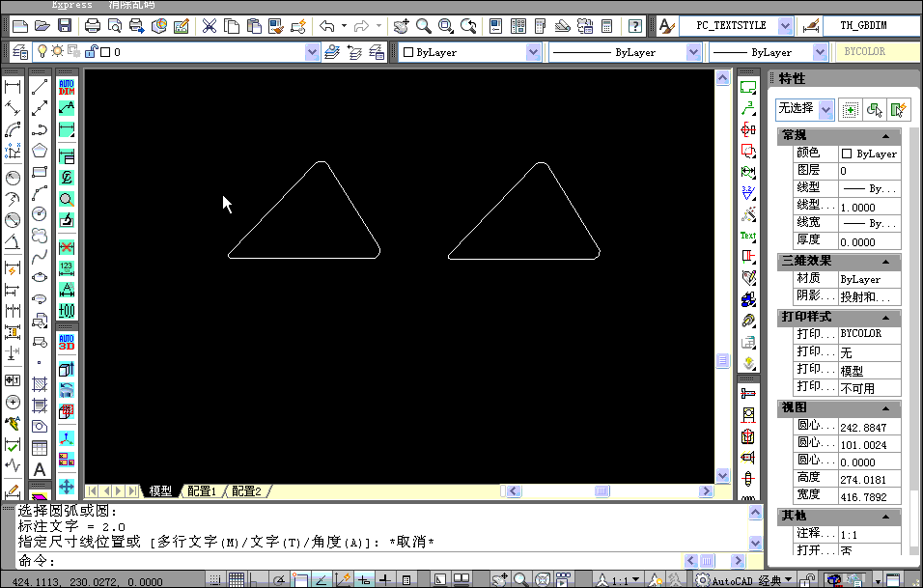Screen dimensions: 923x588
Task: Collapse the 常规 section in 特性 panel
Action: pos(885,135)
